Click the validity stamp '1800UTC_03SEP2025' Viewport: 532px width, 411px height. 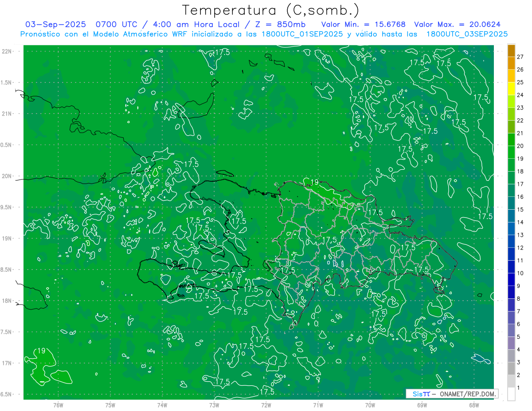pos(467,34)
